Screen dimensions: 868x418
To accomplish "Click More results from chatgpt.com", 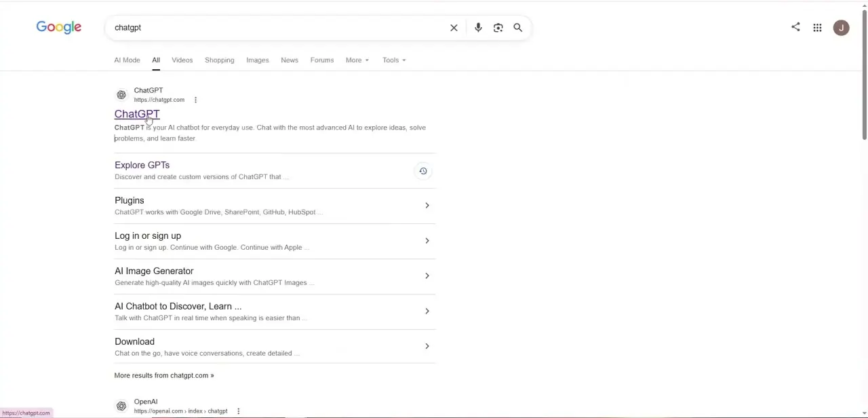I will [164, 375].
